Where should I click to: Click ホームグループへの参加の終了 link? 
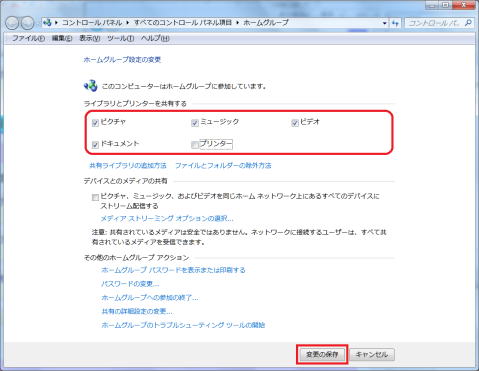tap(150, 297)
